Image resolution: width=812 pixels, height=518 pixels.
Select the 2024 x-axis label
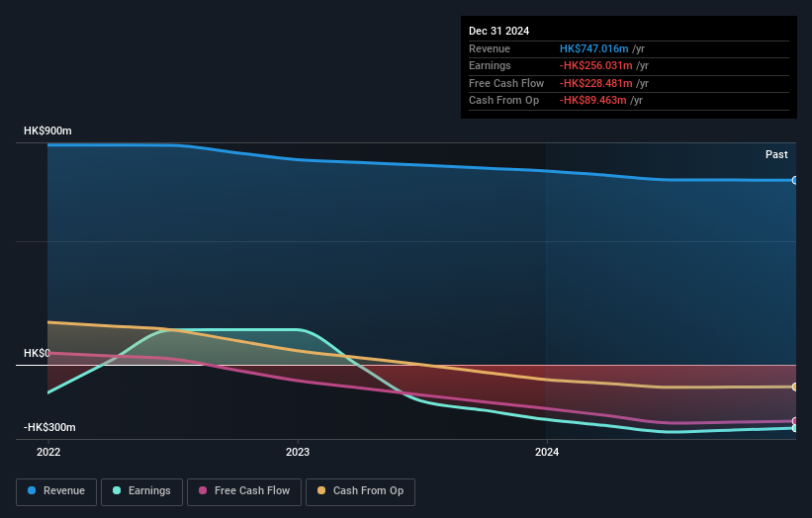tap(547, 452)
